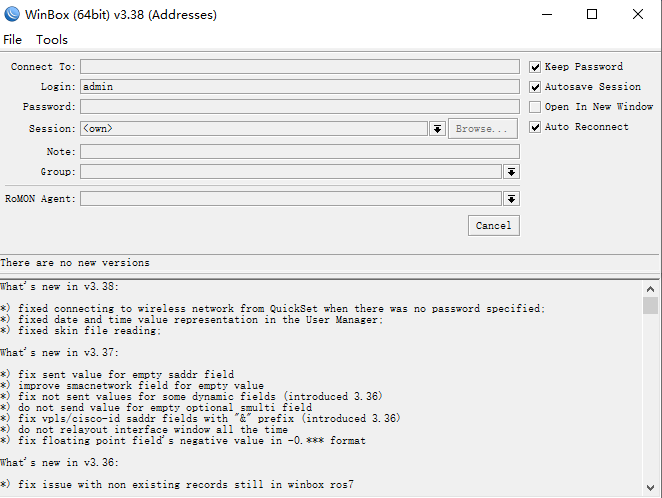Click the RoMON Agent field
This screenshot has width=662, height=498.
pos(291,198)
